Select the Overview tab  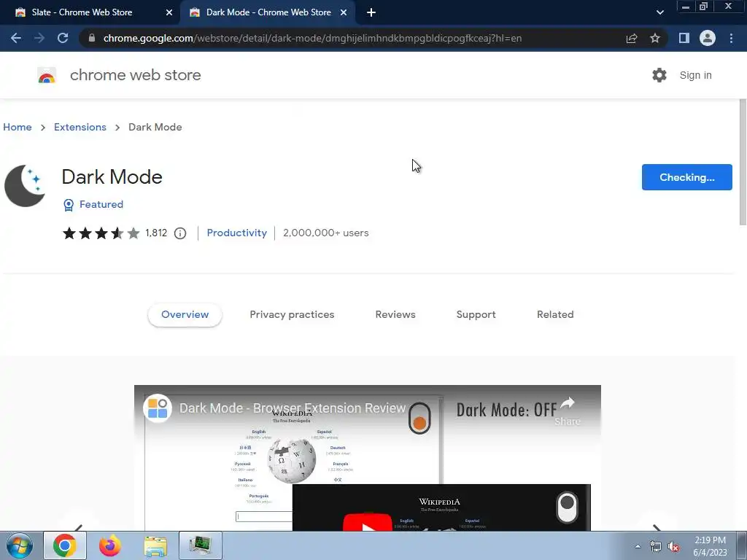click(185, 315)
